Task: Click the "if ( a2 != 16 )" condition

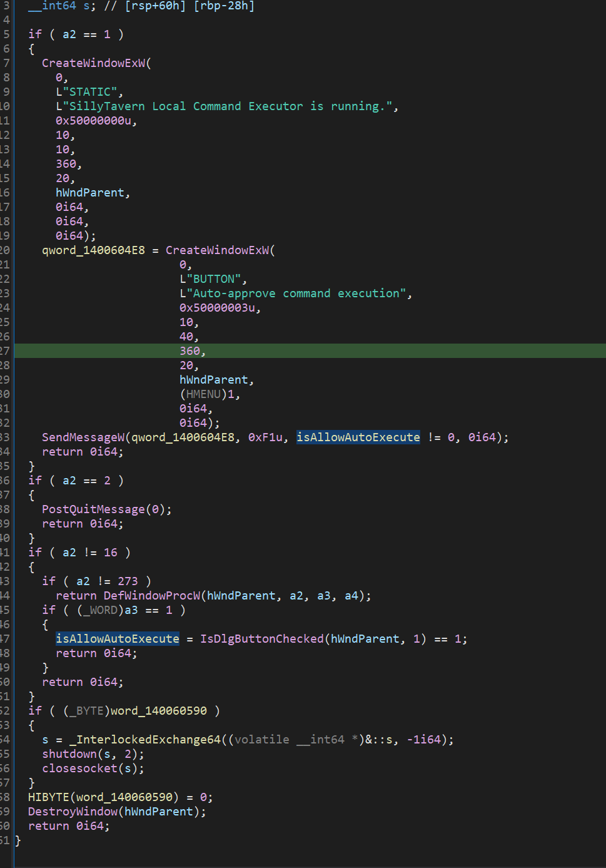Action: click(x=79, y=553)
